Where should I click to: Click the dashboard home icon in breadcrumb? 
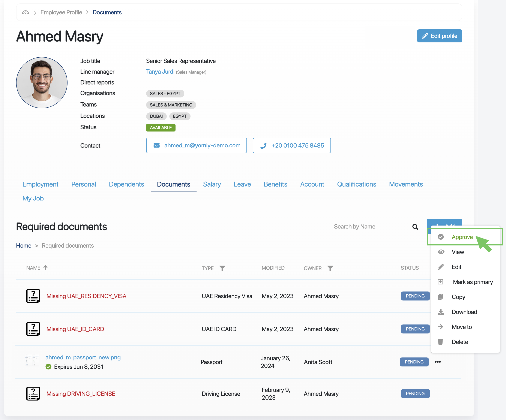coord(25,12)
